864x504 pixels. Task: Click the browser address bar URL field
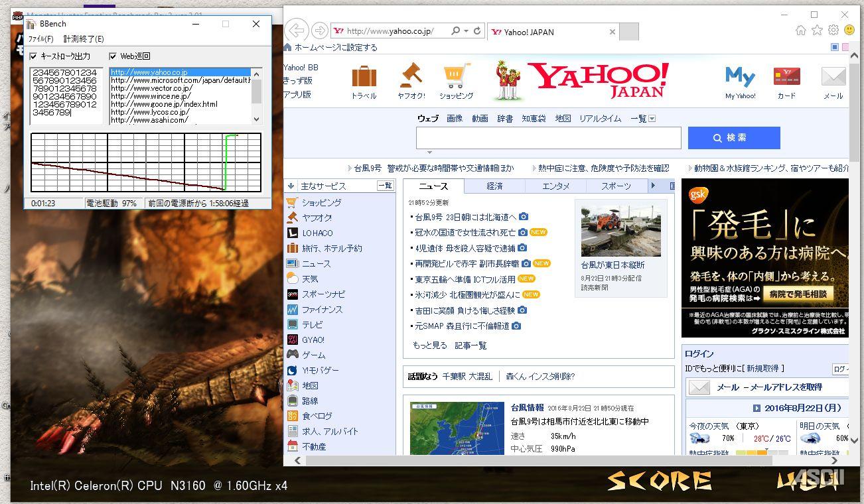point(391,31)
